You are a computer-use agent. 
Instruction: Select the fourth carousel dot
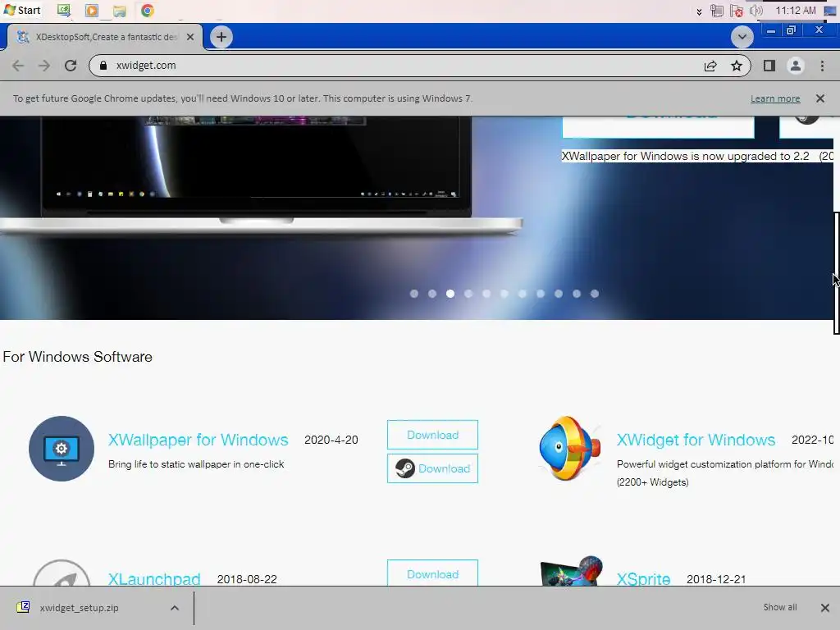click(x=468, y=294)
